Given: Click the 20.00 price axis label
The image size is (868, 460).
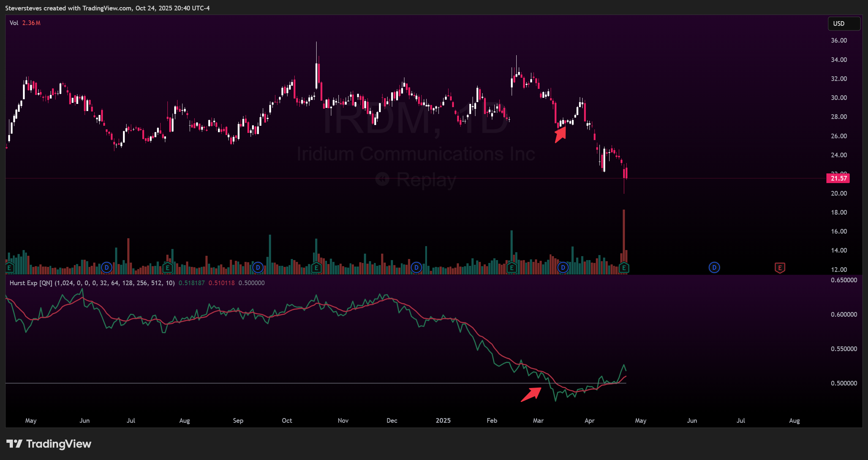Looking at the screenshot, I should pos(839,193).
